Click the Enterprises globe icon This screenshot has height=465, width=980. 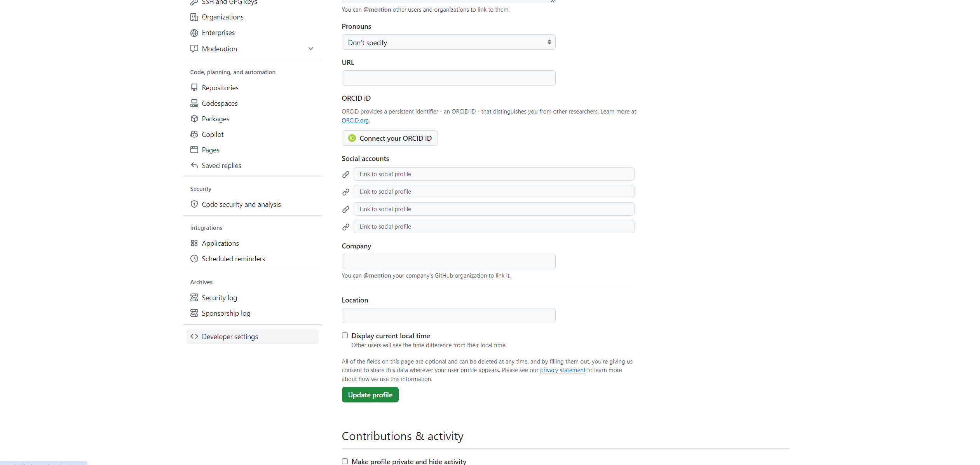tap(194, 33)
